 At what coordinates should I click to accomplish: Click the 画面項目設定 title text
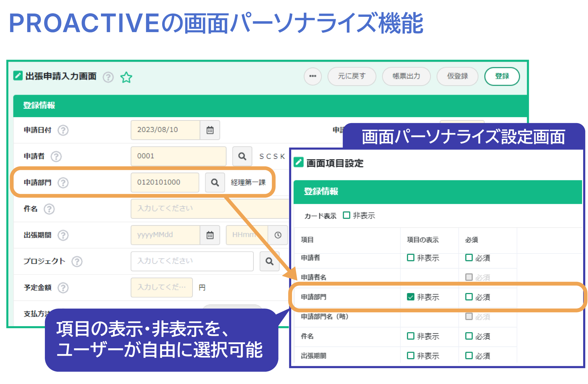pos(335,163)
